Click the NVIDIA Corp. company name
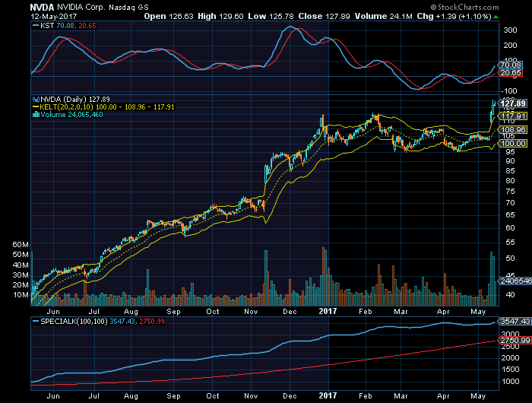The width and height of the screenshot is (532, 403). (81, 7)
